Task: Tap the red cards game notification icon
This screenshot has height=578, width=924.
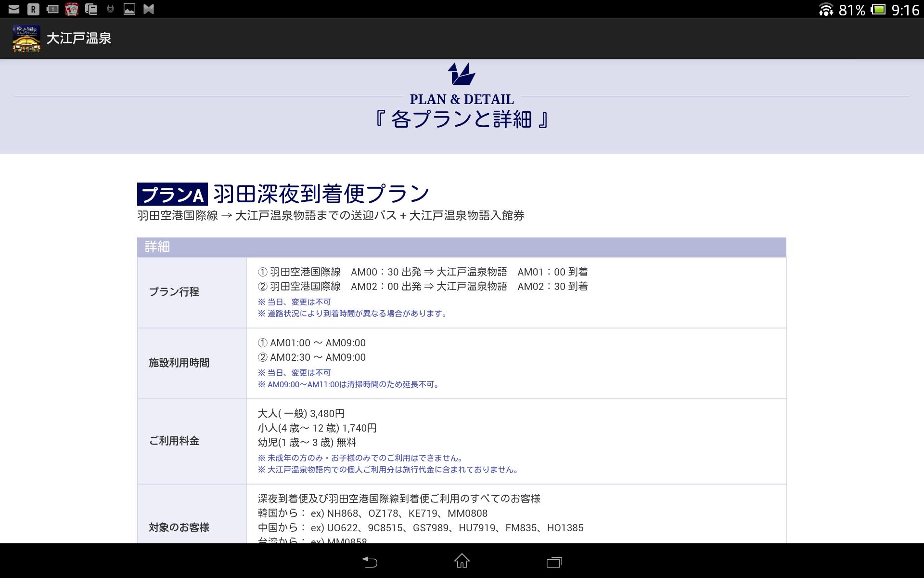Action: [72, 9]
